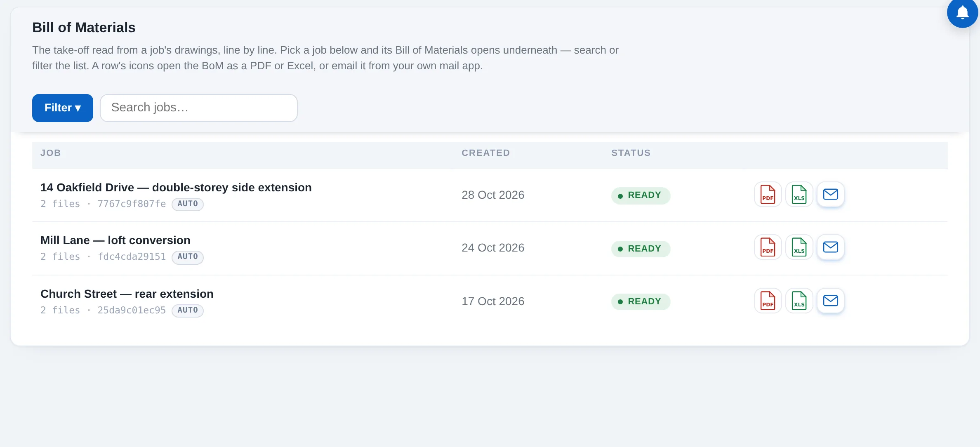Select the Mill Lane loft conversion job
Screen dimensions: 980x447
(x=490, y=248)
